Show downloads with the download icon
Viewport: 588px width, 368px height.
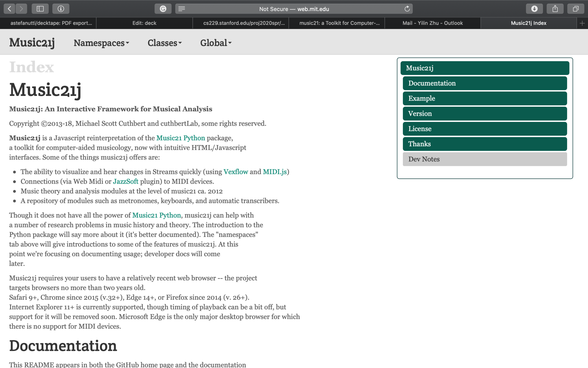[x=534, y=9]
